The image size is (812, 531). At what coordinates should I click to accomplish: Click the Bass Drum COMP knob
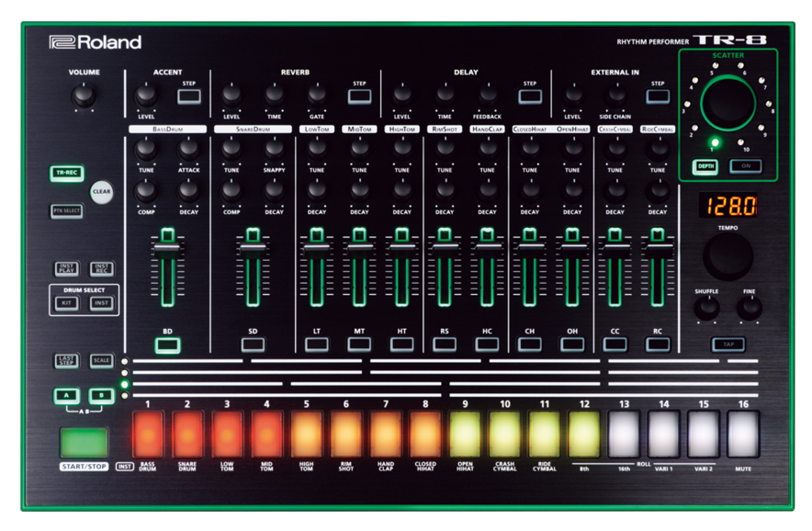(146, 192)
